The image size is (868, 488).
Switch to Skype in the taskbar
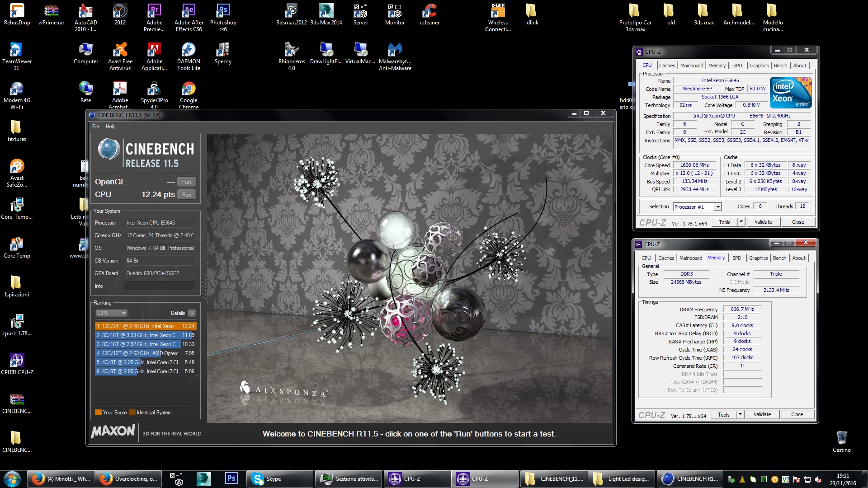tap(279, 479)
